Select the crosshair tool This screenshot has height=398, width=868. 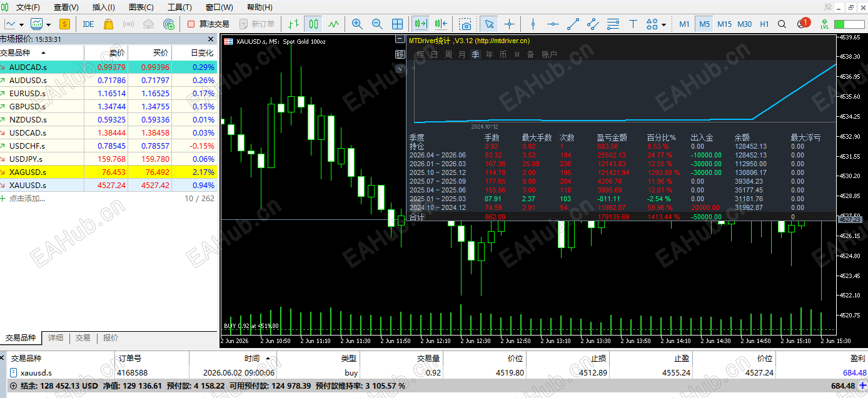point(509,24)
